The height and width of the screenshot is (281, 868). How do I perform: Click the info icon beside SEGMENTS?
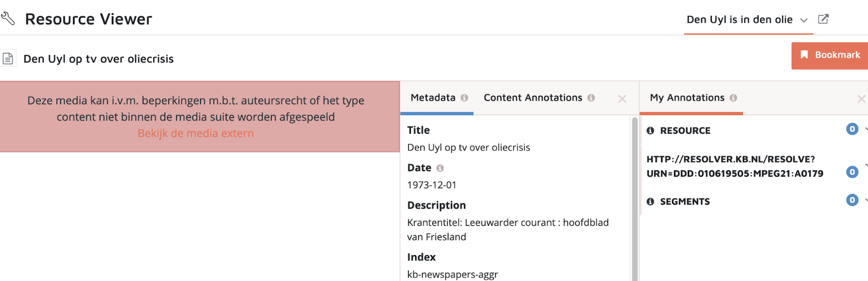(650, 202)
